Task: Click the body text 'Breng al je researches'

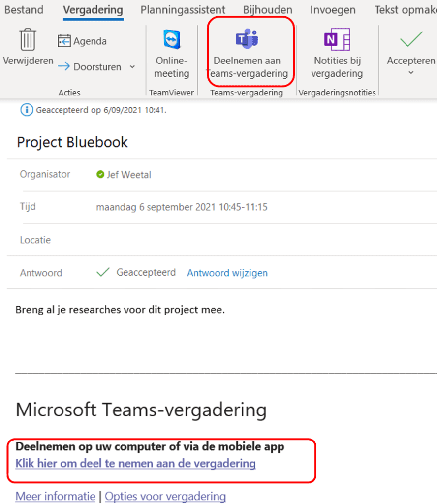Action: tap(120, 310)
